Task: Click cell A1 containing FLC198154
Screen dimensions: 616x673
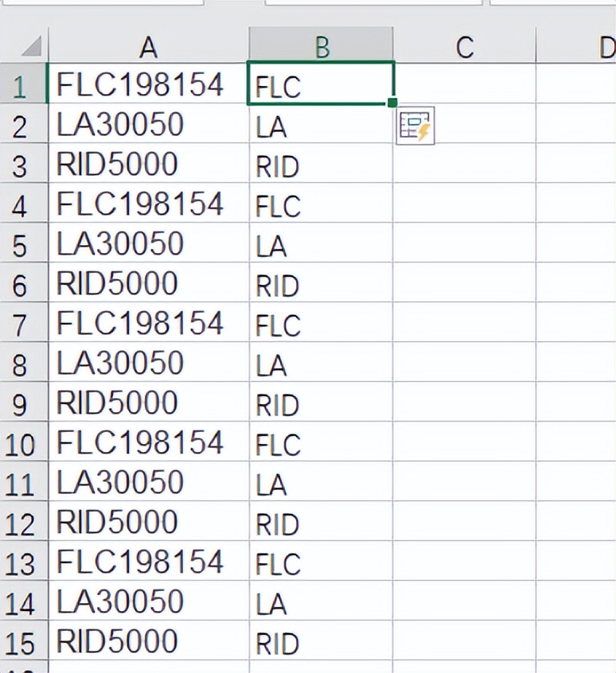Action: pos(149,84)
